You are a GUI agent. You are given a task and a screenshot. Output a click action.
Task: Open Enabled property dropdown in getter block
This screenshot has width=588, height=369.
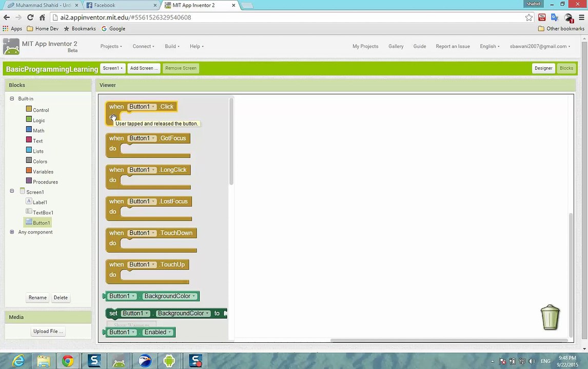click(158, 332)
